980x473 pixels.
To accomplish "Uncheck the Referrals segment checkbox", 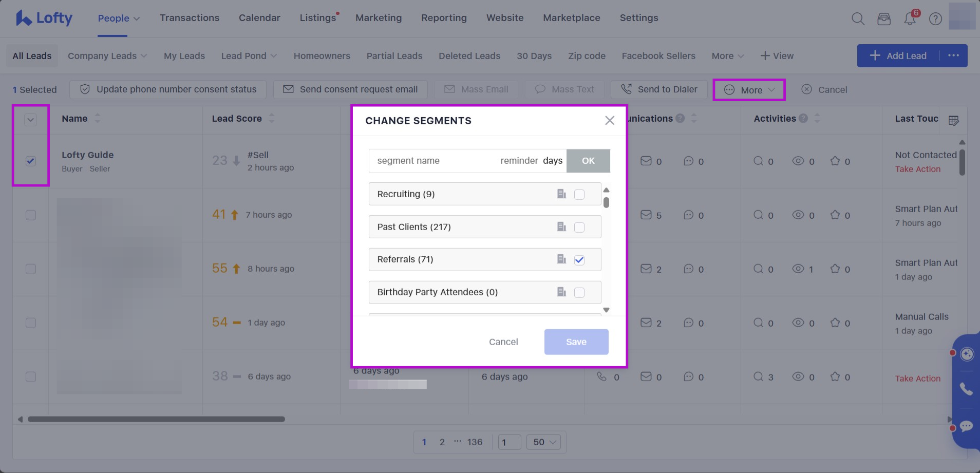I will (579, 260).
